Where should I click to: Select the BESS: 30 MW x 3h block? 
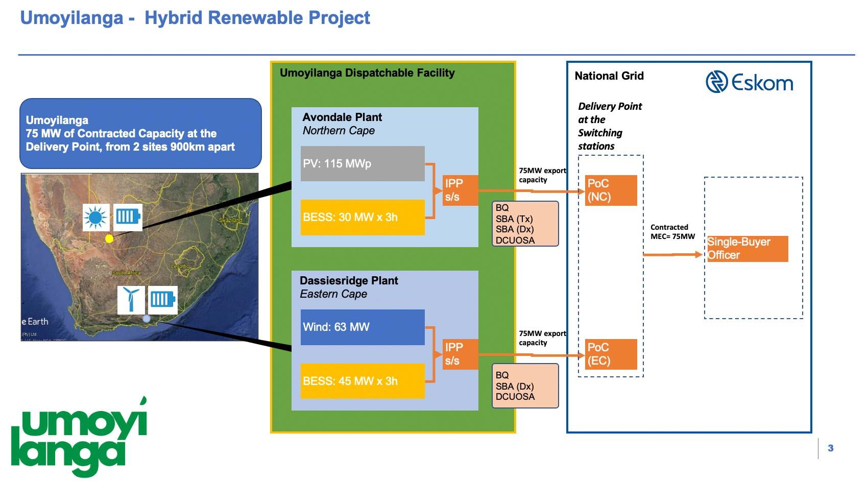363,218
